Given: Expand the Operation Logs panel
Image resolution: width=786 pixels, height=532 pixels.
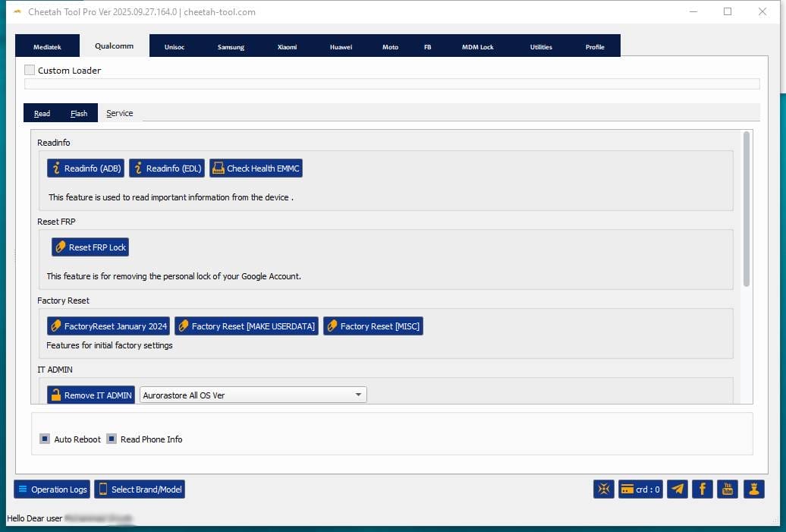Looking at the screenshot, I should click(x=52, y=490).
